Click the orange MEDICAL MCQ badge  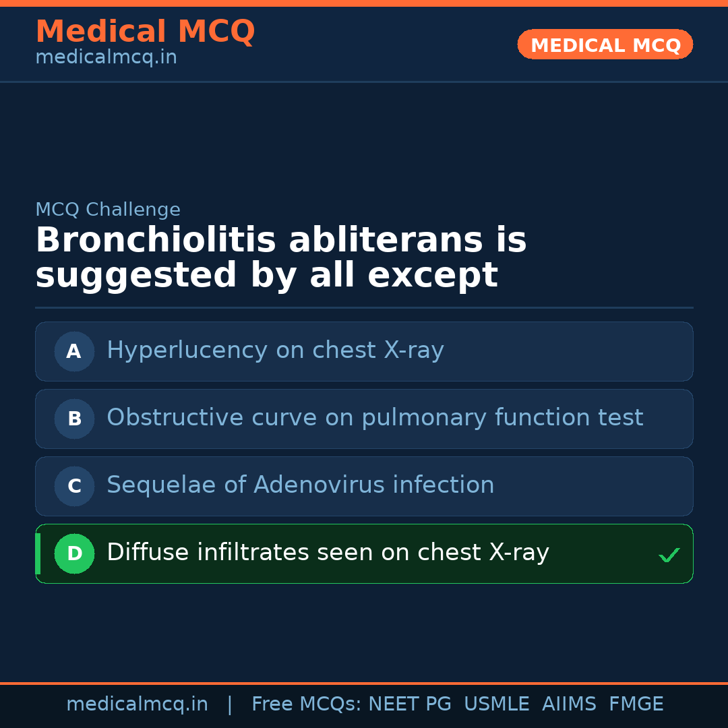[x=605, y=45]
